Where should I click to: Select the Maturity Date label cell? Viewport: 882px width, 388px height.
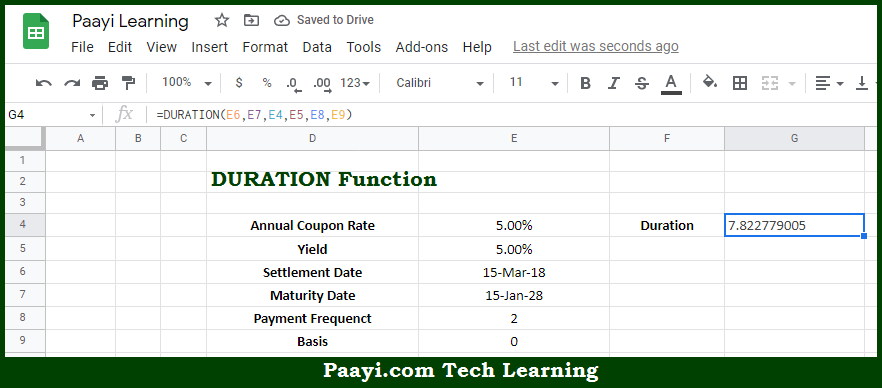(312, 295)
